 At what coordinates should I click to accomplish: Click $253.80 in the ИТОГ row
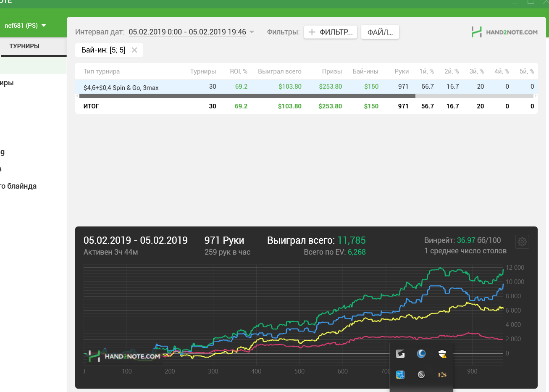pos(330,106)
